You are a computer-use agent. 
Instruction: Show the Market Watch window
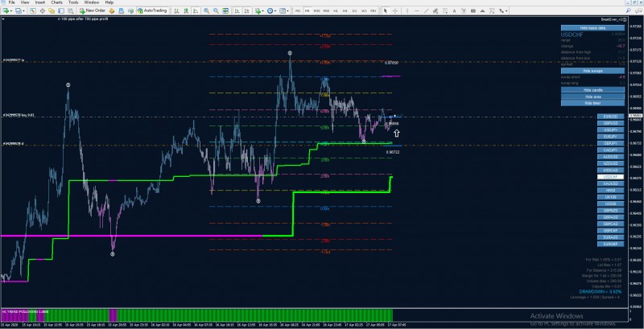[33, 10]
